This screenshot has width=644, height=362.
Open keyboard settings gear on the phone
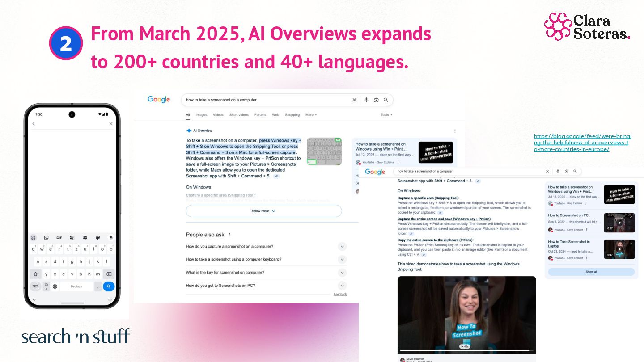tap(85, 238)
